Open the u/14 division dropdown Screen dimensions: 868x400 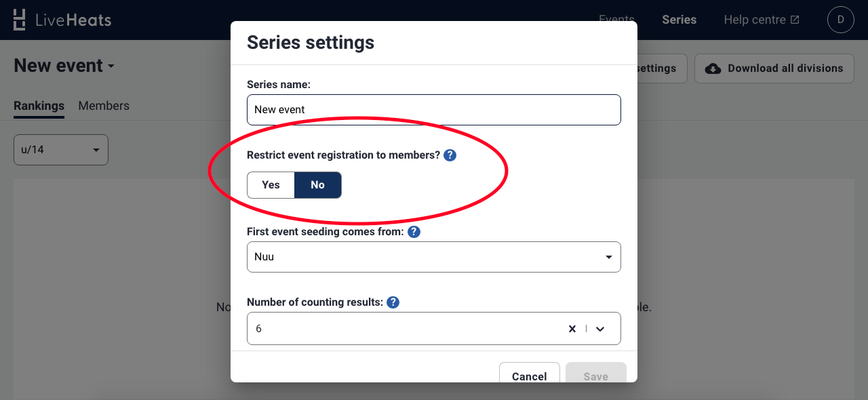coord(60,149)
